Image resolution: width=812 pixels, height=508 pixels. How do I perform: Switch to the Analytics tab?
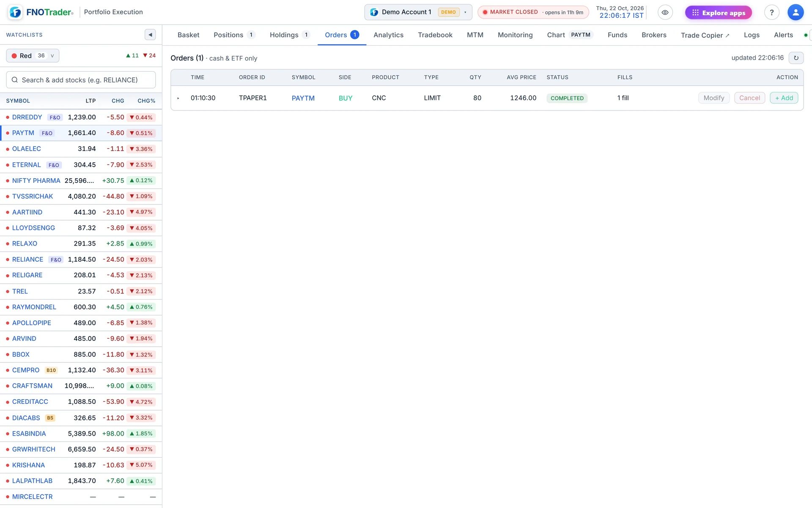(x=388, y=35)
